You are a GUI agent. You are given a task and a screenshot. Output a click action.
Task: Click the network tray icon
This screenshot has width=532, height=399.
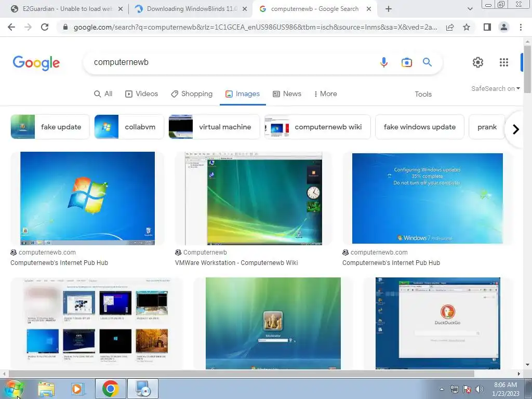(454, 389)
